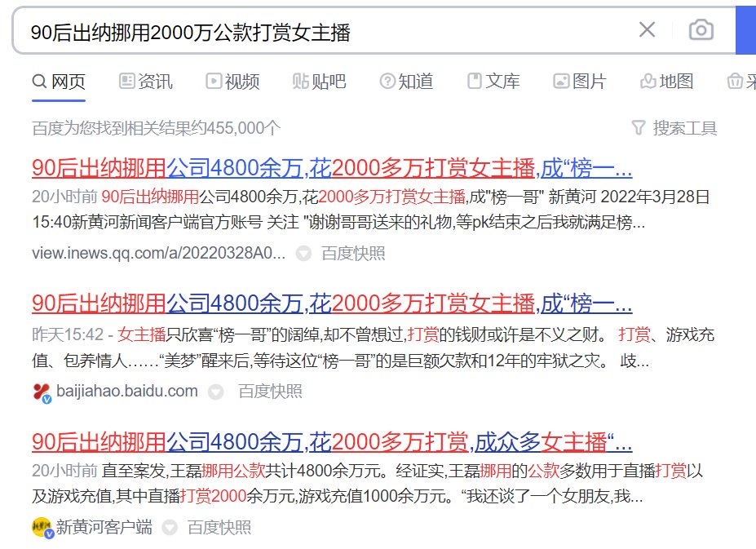756x549 pixels.
Task: Open second result title from baijiahao.baidu.com
Action: 332,303
